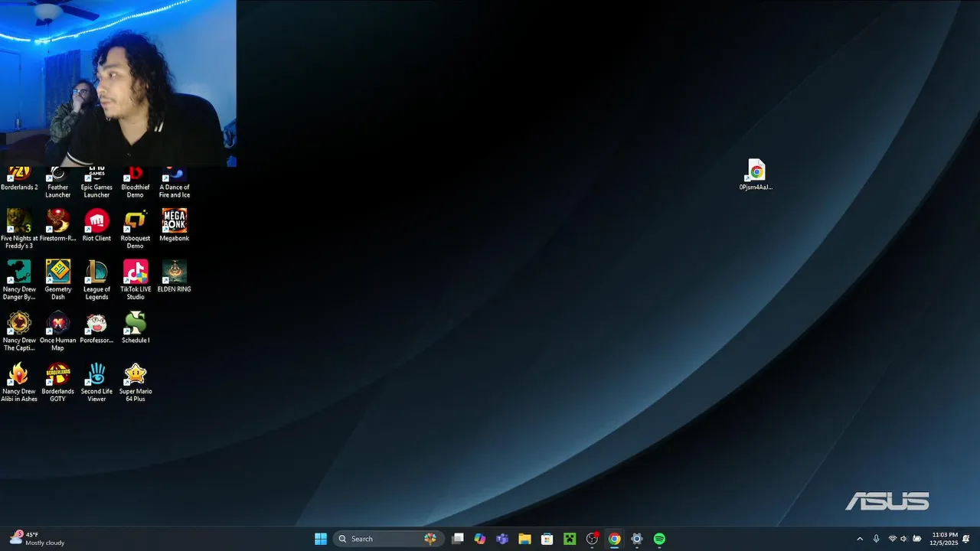Open the Windows Start menu
980x551 pixels.
point(321,539)
